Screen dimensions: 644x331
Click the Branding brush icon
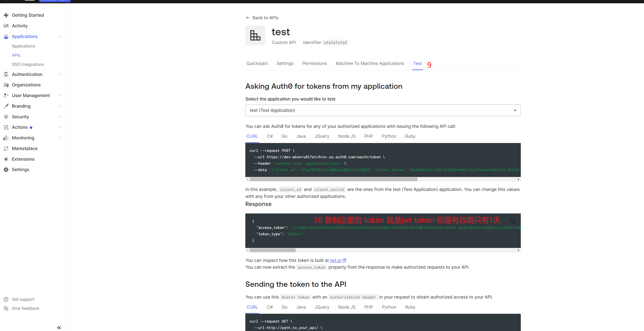[x=6, y=106]
